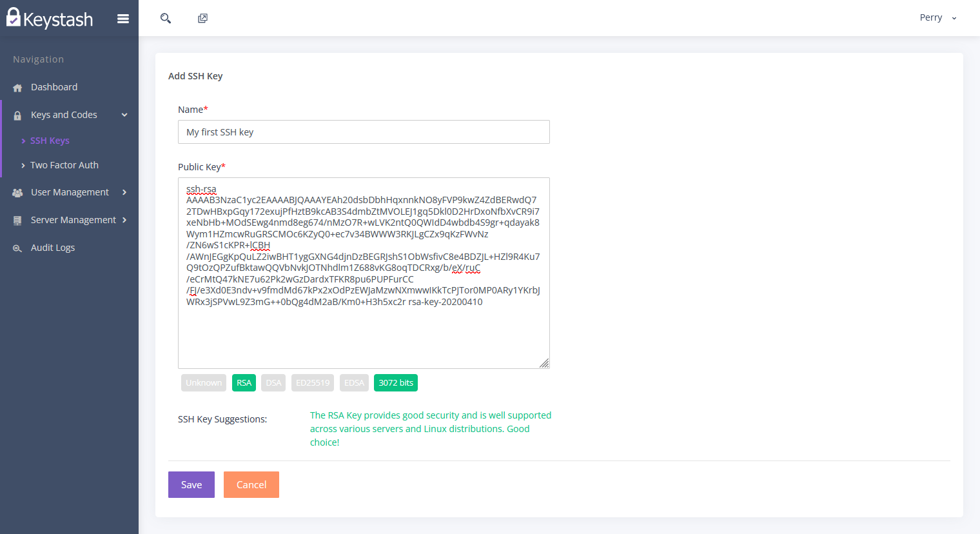Open search with the magnifier icon
The height and width of the screenshot is (534, 980).
click(x=166, y=18)
